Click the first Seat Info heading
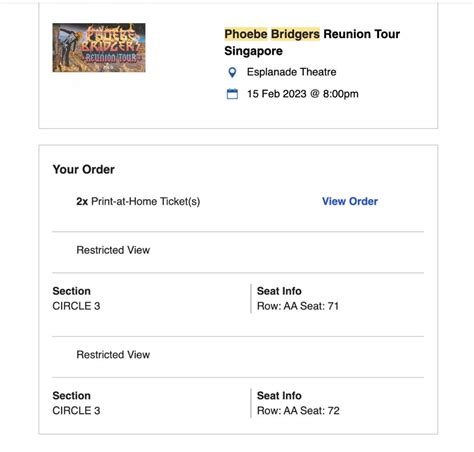The width and height of the screenshot is (474, 452). pyautogui.click(x=279, y=291)
